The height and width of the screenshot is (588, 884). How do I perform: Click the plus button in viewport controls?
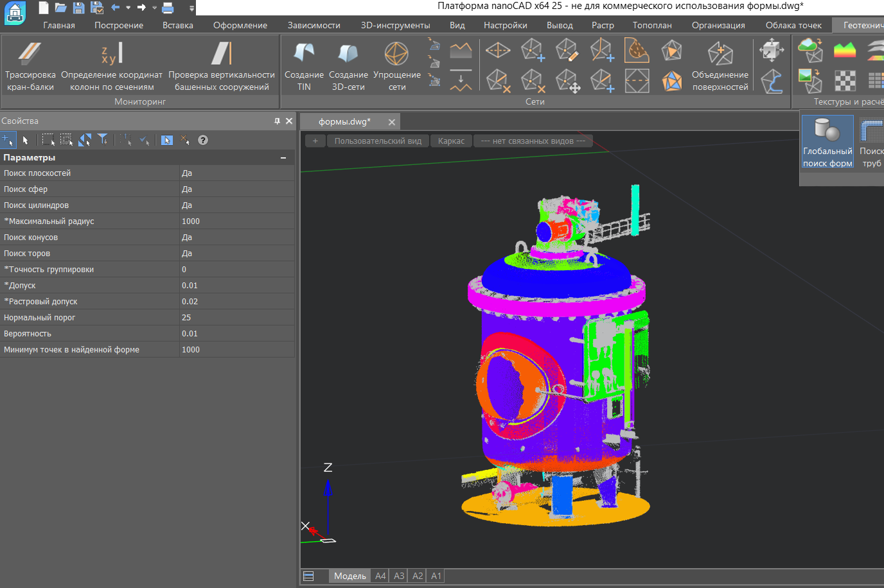tap(315, 141)
